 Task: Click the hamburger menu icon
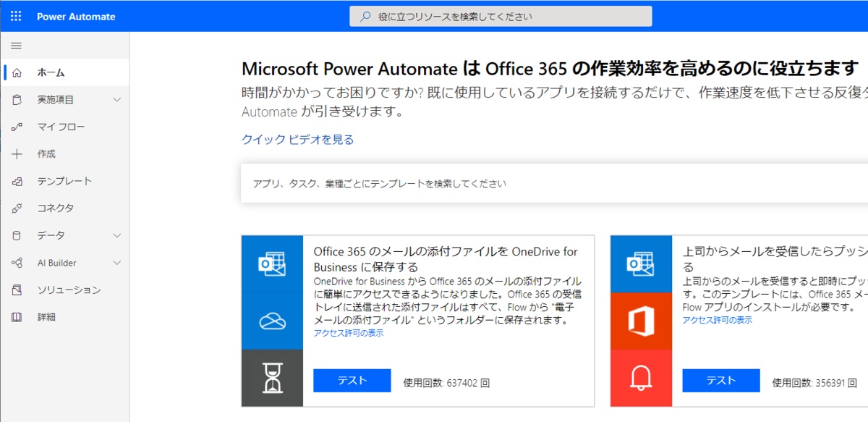click(x=15, y=45)
